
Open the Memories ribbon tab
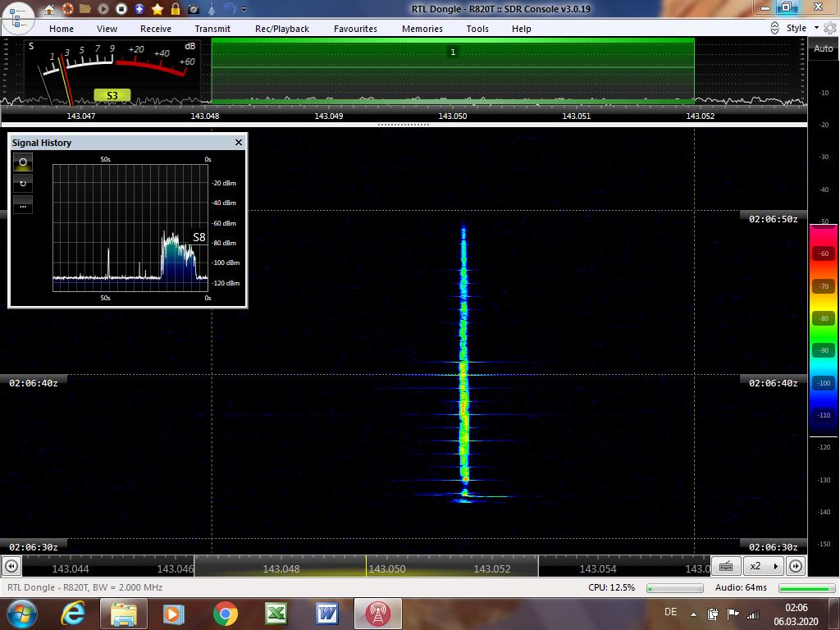tap(422, 29)
